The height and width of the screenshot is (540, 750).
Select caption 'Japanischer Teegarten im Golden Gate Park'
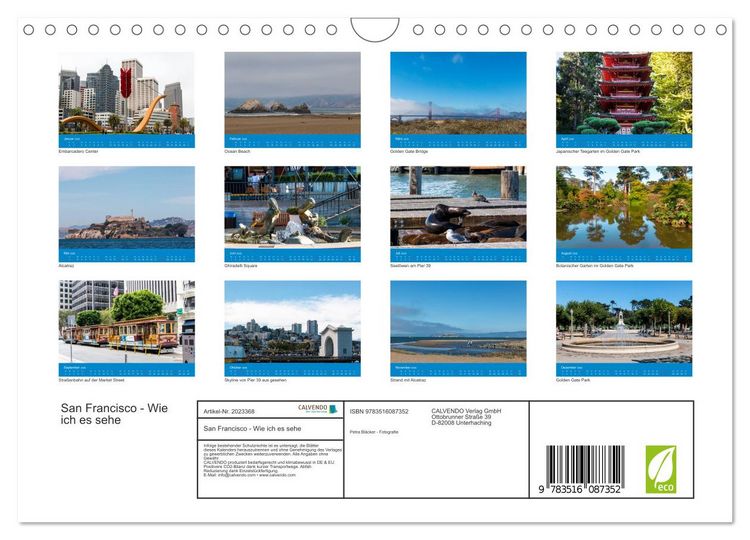[x=598, y=151]
